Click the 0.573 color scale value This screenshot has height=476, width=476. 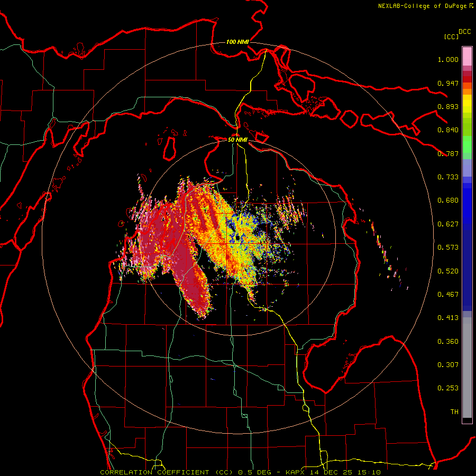(x=448, y=248)
